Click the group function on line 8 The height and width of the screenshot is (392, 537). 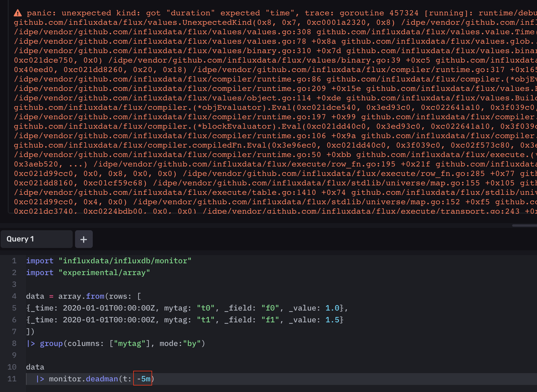pyautogui.click(x=51, y=343)
